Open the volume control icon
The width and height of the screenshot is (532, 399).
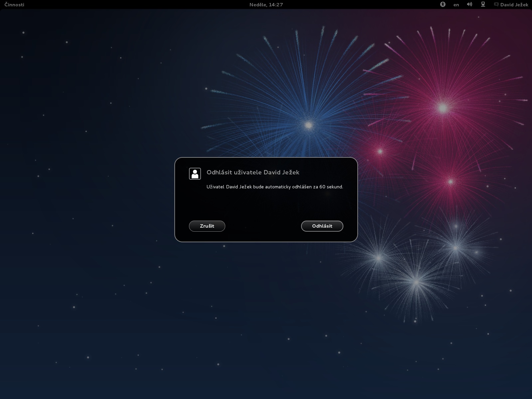click(x=469, y=5)
